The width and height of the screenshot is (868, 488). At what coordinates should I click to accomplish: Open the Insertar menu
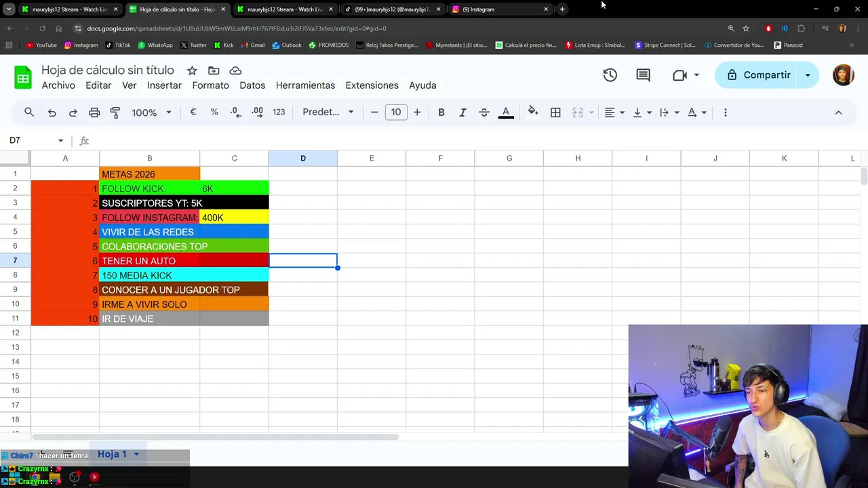coord(164,85)
